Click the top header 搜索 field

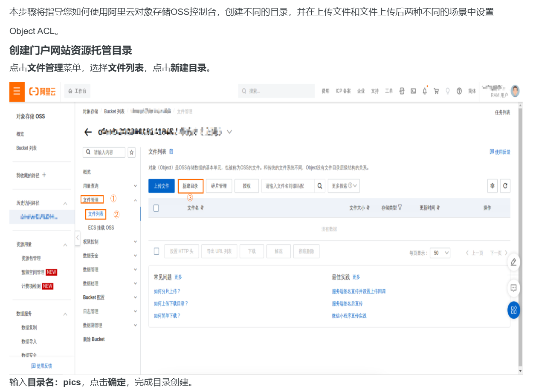tap(276, 91)
